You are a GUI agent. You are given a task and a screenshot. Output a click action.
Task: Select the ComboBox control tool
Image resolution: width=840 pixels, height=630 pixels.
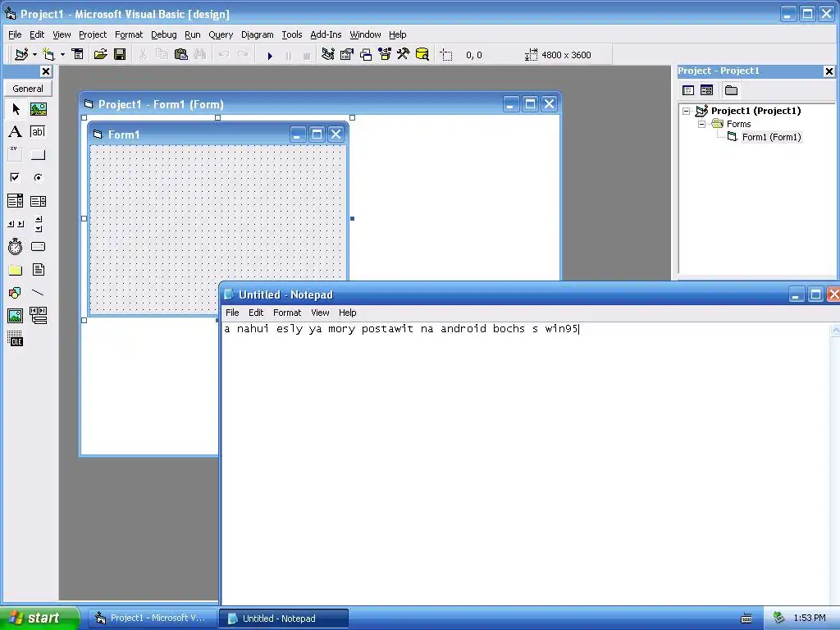pos(16,201)
